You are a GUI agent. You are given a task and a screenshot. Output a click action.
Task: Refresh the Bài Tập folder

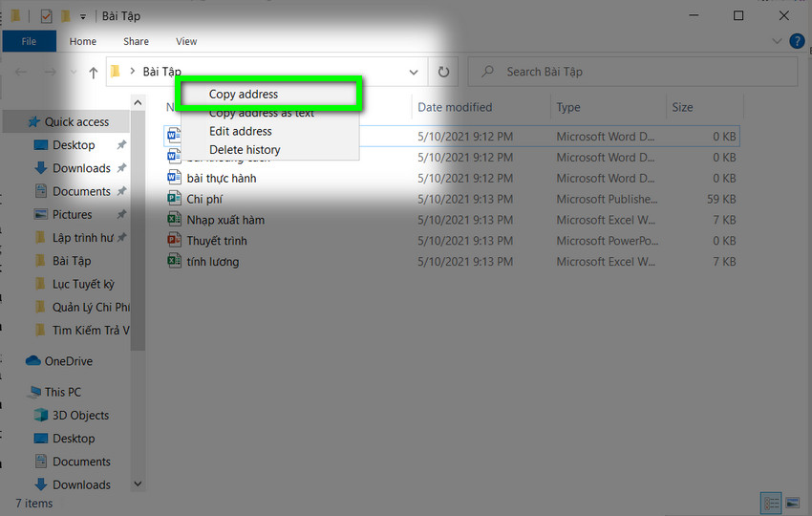(443, 72)
